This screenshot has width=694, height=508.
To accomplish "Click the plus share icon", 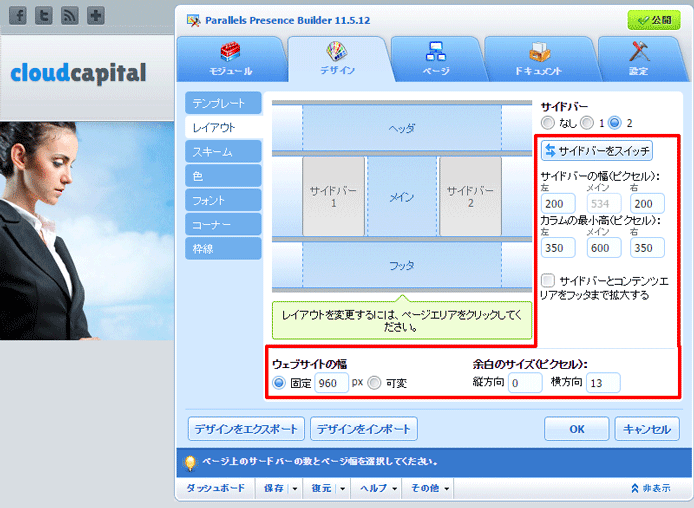I will 95,16.
